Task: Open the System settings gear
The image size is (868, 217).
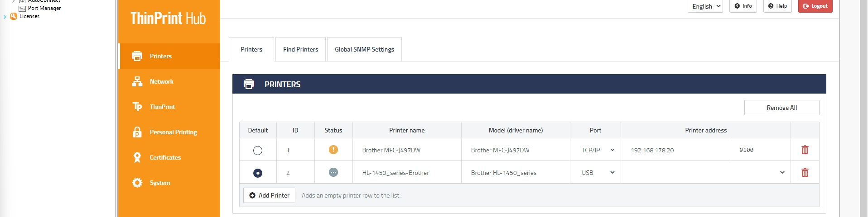Action: 137,183
